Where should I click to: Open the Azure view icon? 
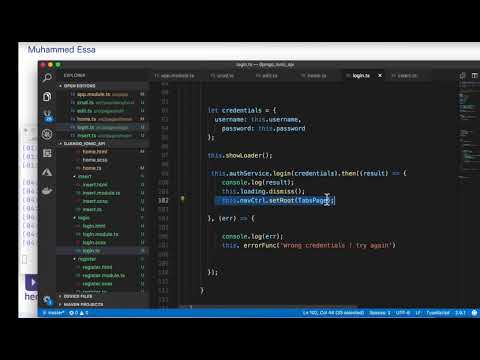tap(47, 172)
